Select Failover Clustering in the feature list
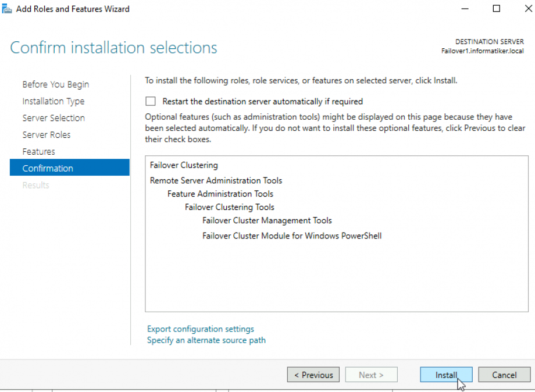The width and height of the screenshot is (535, 392). (x=184, y=165)
